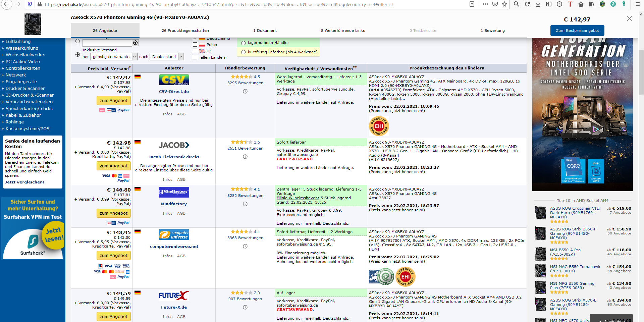644x322 pixels.
Task: Click the teal 'a' extension icon
Action: pos(613,4)
